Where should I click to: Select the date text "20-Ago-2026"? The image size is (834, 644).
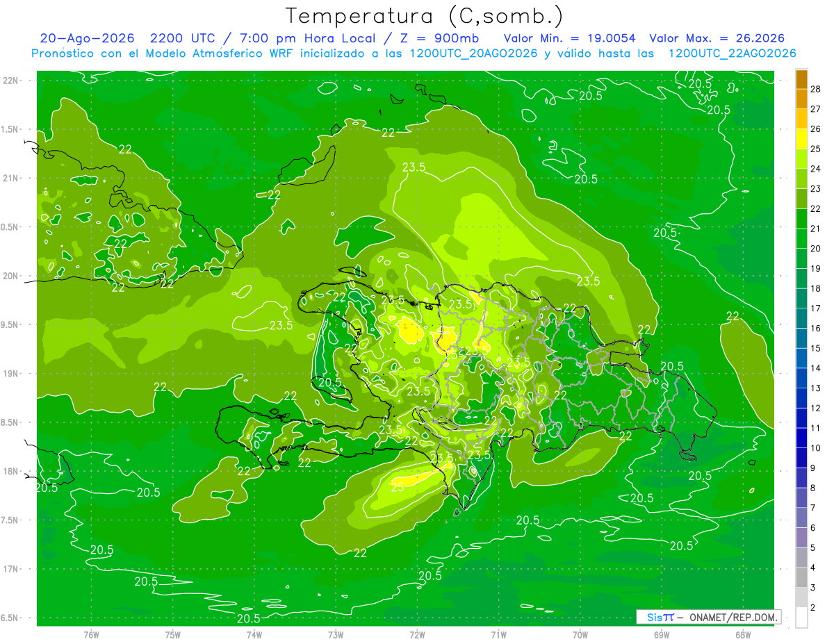[x=87, y=38]
